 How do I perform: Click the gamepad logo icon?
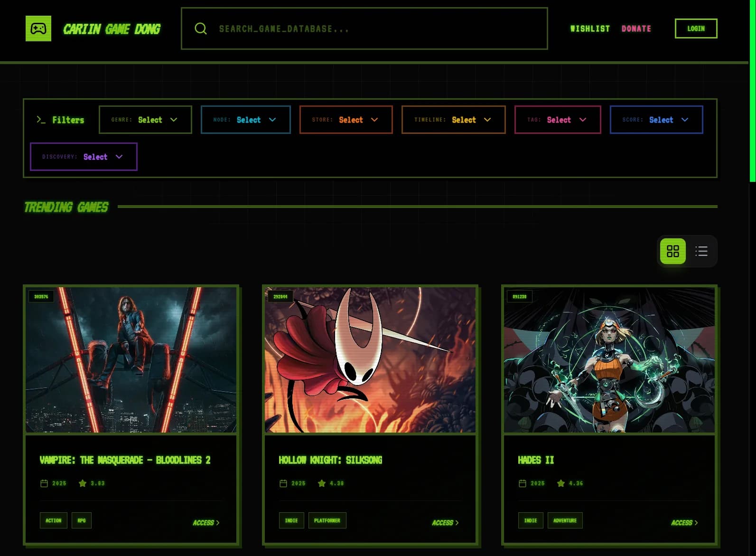pos(38,28)
